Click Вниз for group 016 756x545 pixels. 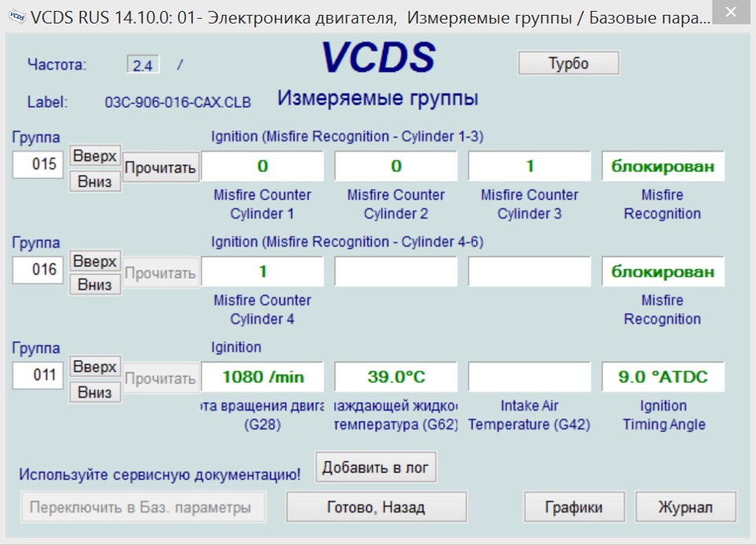[95, 284]
